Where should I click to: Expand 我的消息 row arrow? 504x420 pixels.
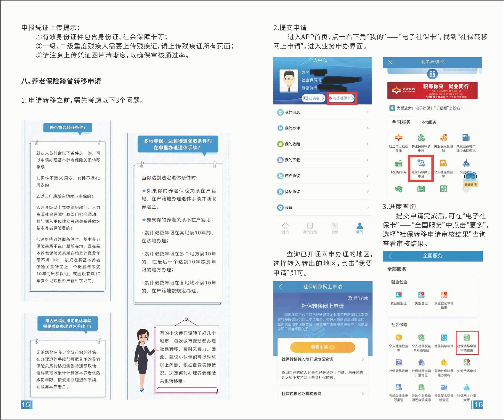(368, 112)
